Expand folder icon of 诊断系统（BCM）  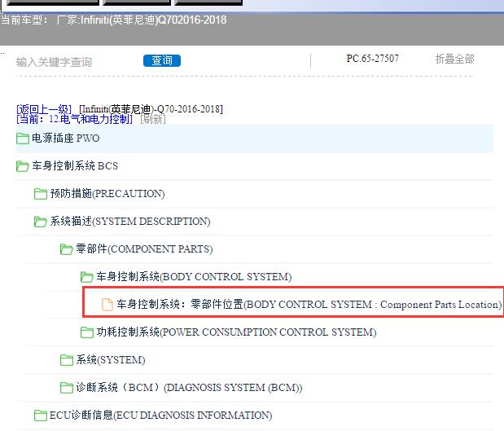(x=66, y=388)
